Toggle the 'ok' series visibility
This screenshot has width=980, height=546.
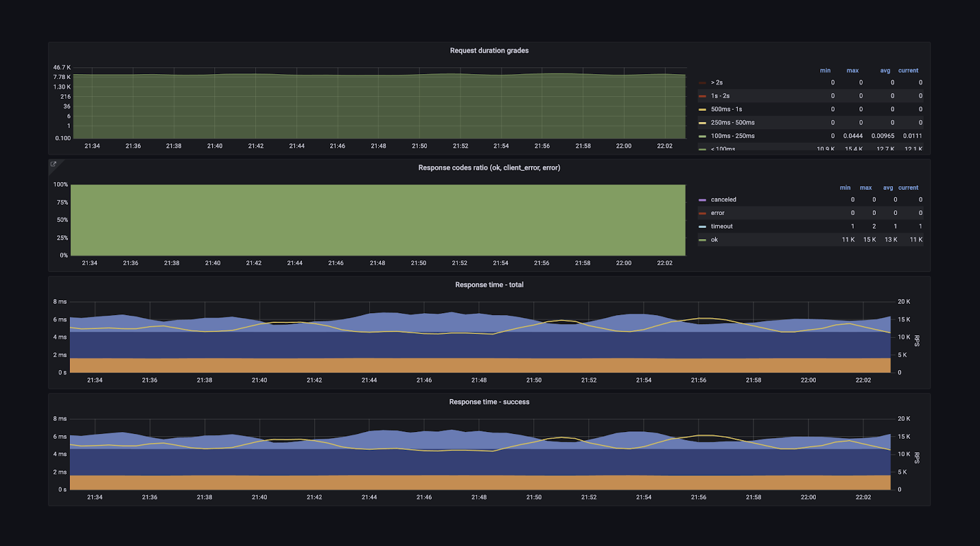[714, 240]
